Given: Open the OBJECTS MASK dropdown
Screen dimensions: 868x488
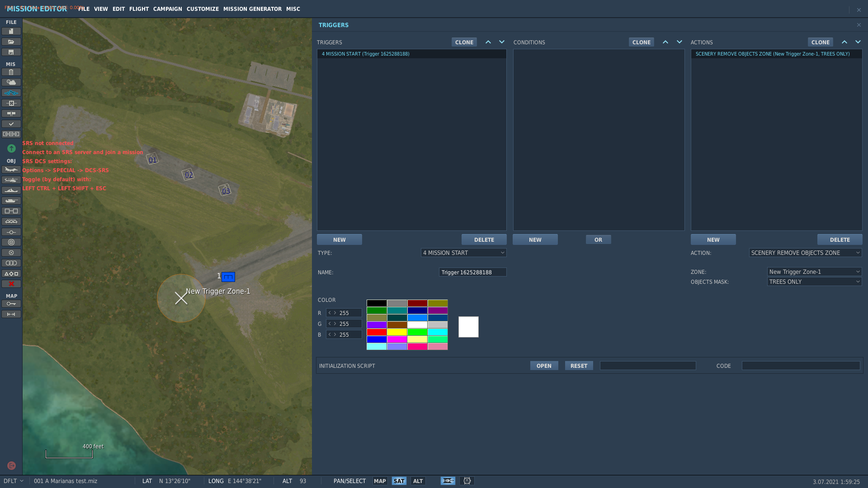Looking at the screenshot, I should coord(815,282).
